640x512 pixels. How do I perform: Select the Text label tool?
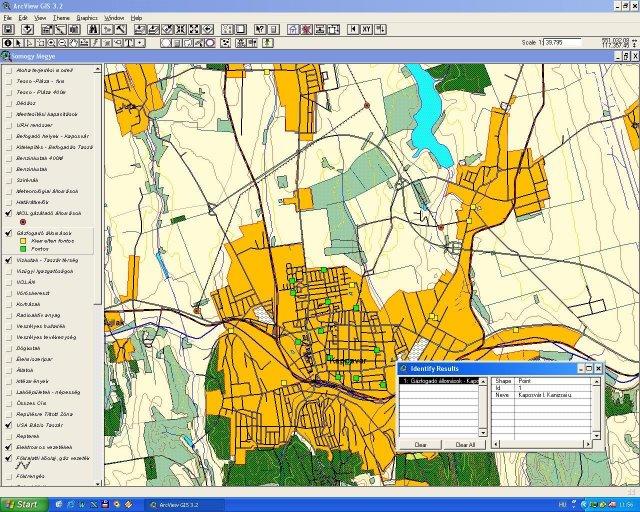[128, 43]
